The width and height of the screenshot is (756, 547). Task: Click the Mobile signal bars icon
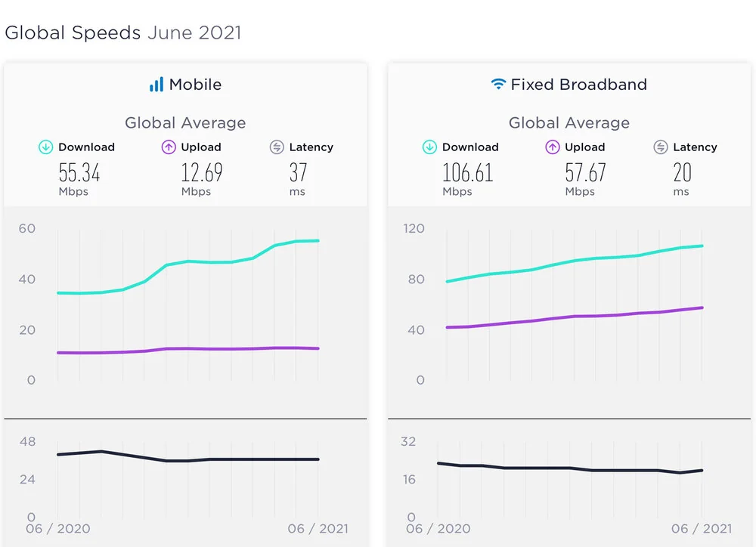point(156,85)
